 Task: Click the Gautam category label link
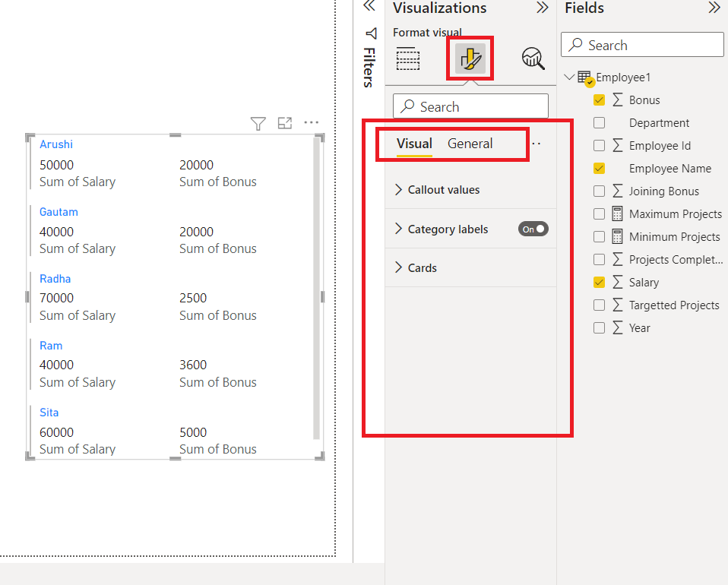pyautogui.click(x=59, y=211)
